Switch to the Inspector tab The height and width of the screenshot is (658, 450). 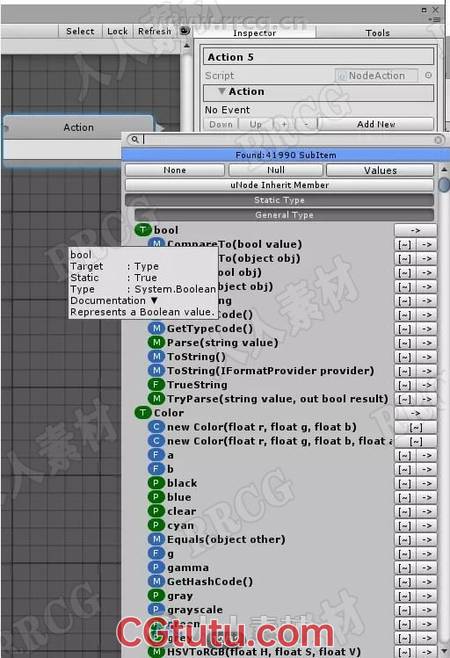tap(254, 33)
